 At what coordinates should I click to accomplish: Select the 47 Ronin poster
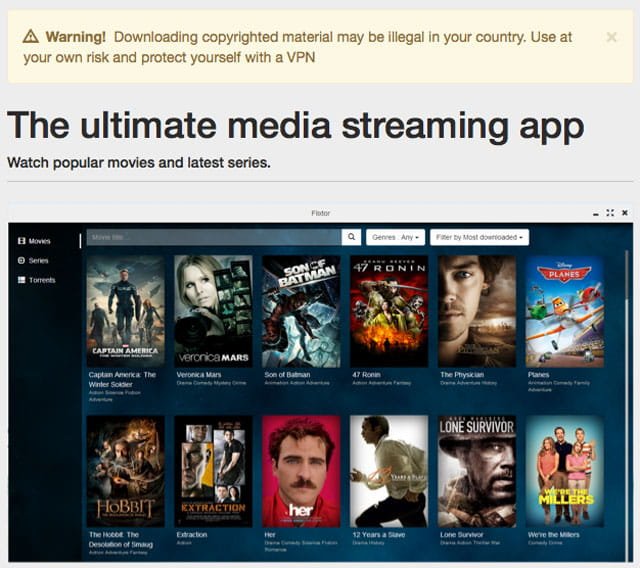389,311
